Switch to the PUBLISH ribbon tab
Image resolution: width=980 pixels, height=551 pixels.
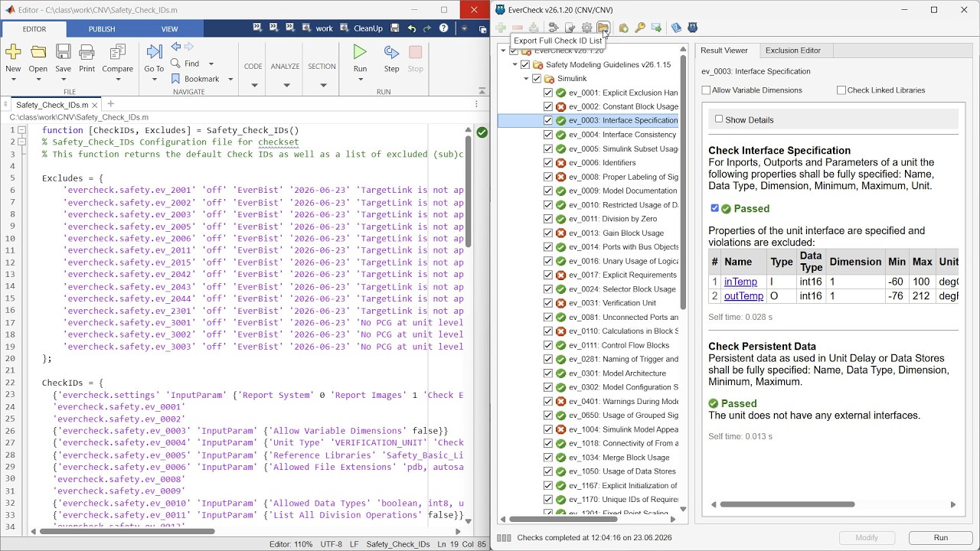pyautogui.click(x=101, y=29)
